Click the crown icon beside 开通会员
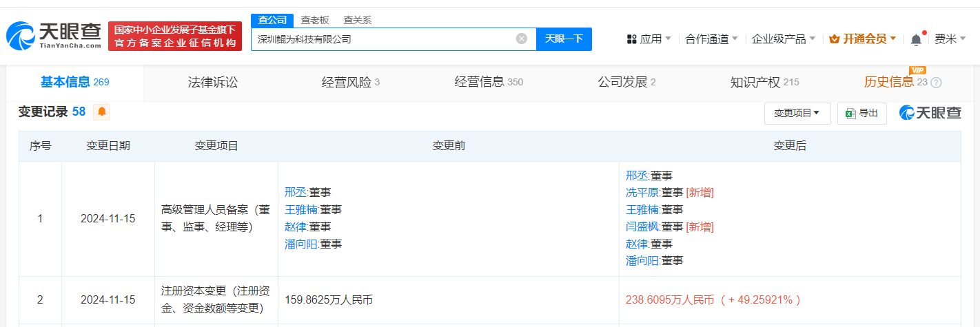Screen dimensions: 980x327 tap(834, 39)
